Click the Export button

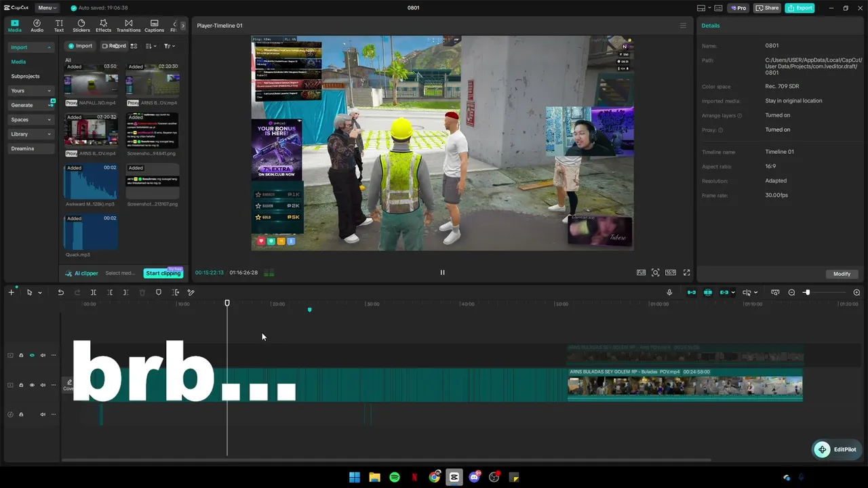pyautogui.click(x=800, y=8)
